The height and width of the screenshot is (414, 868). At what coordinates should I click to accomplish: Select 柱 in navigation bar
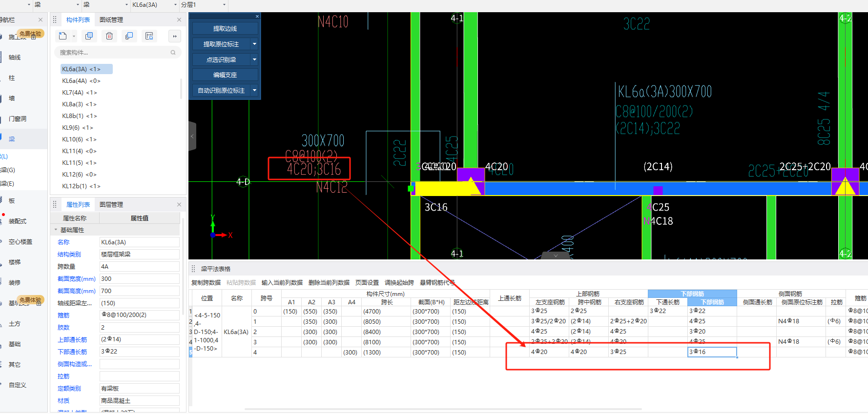pyautogui.click(x=12, y=78)
